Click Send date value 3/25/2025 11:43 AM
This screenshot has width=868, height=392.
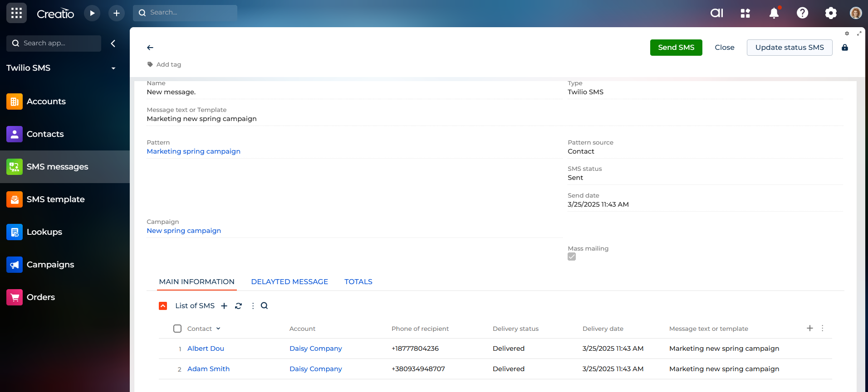598,204
